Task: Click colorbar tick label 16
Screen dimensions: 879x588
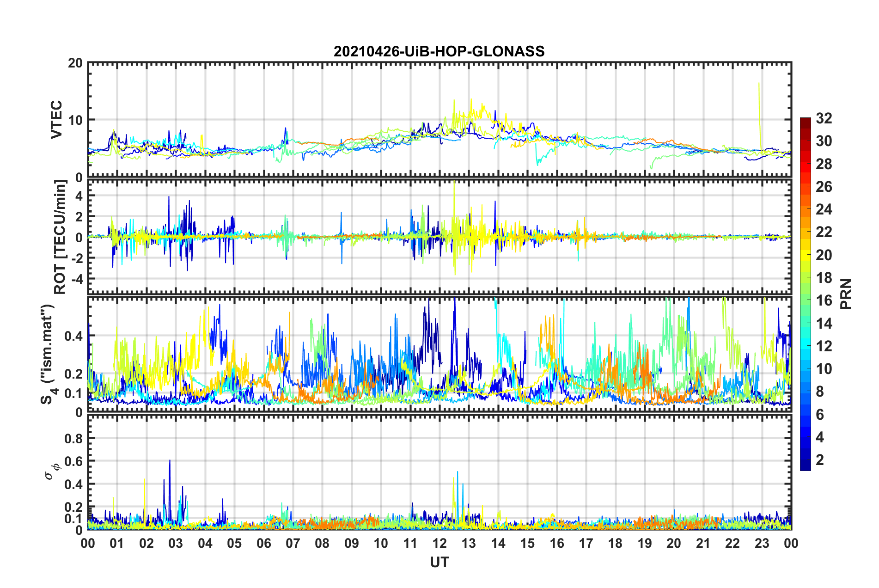Action: 824,300
